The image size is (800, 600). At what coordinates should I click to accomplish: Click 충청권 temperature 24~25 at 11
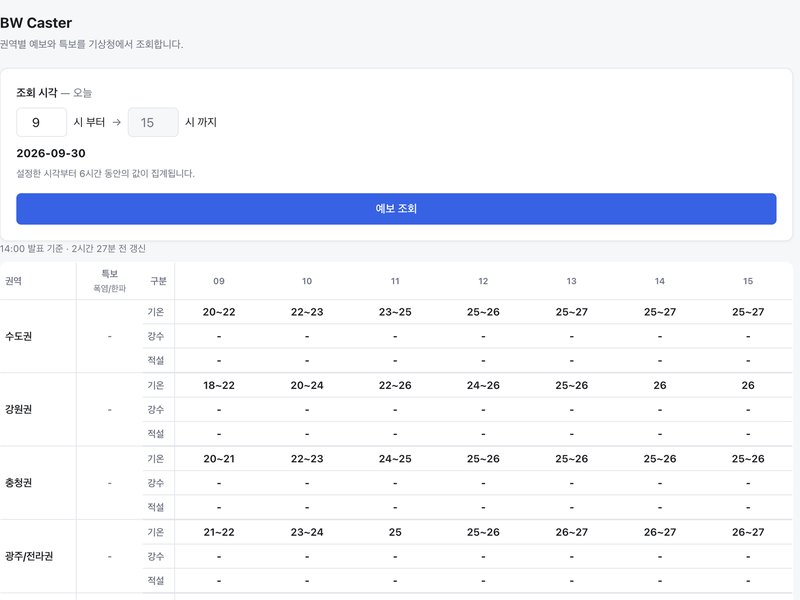pyautogui.click(x=395, y=459)
